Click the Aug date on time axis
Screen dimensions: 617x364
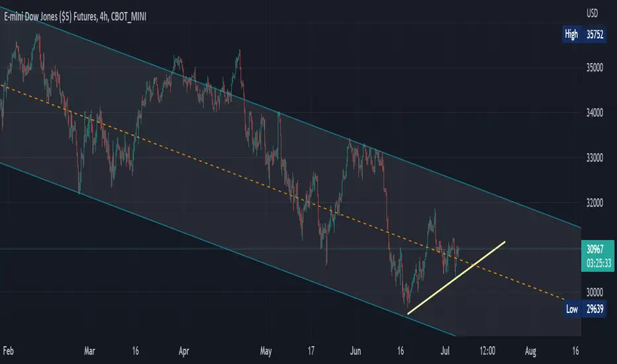(530, 351)
